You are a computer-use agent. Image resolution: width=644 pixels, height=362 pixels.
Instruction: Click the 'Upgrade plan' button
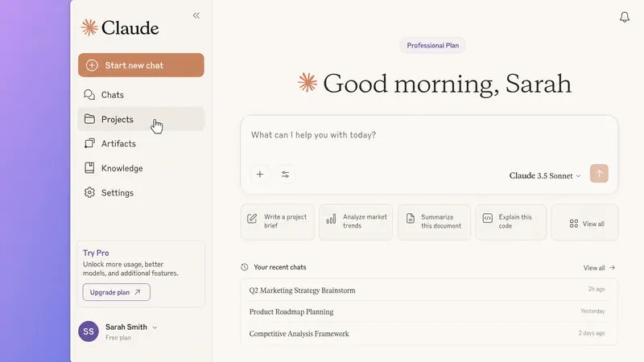[x=116, y=292]
